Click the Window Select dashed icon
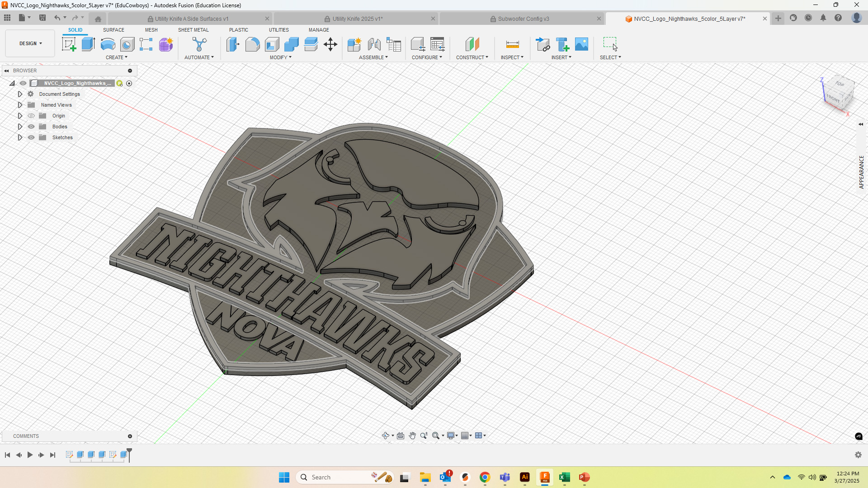Screen dimensions: 868x488 point(610,44)
